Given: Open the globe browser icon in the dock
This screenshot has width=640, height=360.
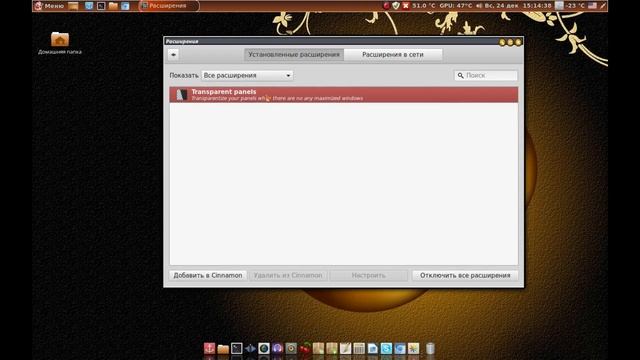Looking at the screenshot, I should click(264, 348).
